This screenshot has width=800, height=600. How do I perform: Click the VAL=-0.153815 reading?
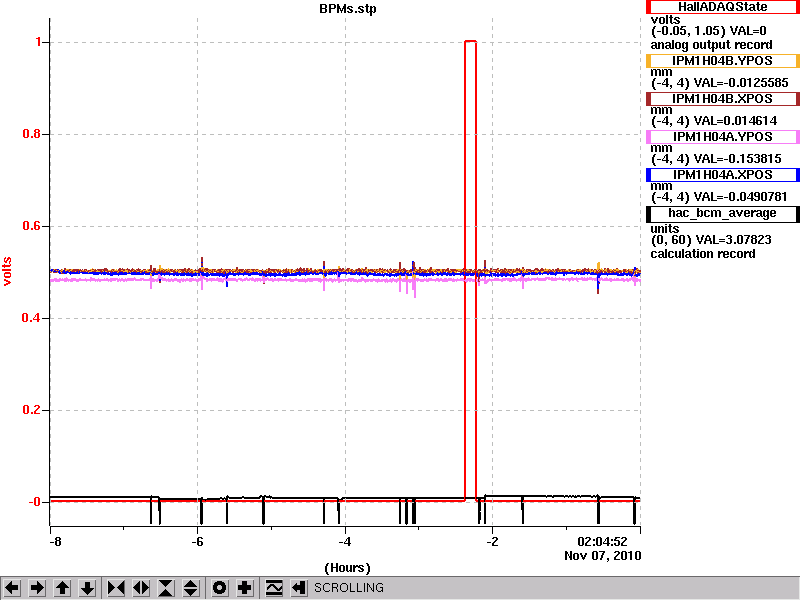(738, 159)
